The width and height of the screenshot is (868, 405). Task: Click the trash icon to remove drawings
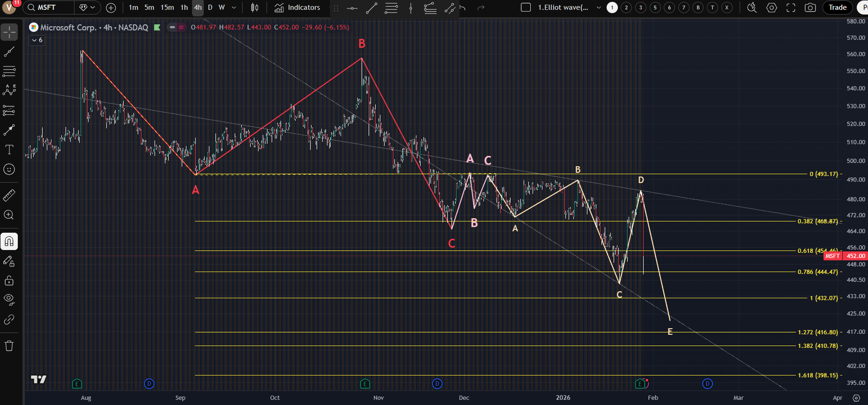click(9, 346)
